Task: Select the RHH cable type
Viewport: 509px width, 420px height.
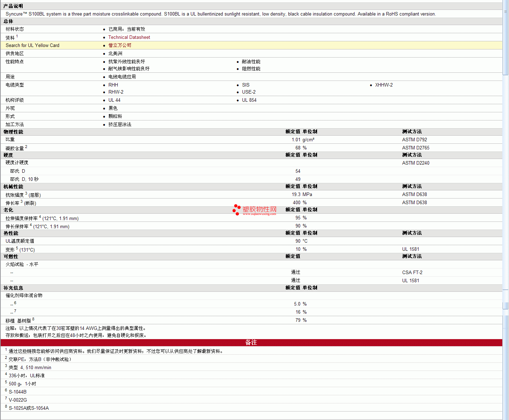Action: 113,85
